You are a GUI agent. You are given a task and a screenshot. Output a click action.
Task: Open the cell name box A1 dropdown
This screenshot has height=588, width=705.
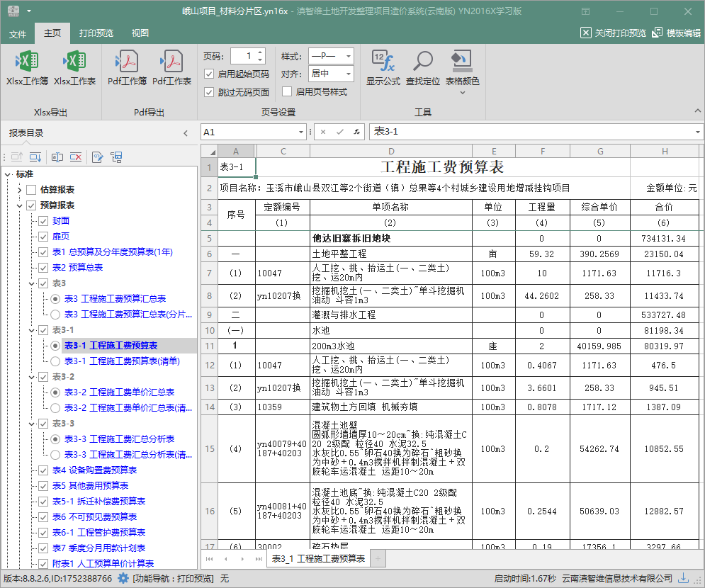coord(301,132)
